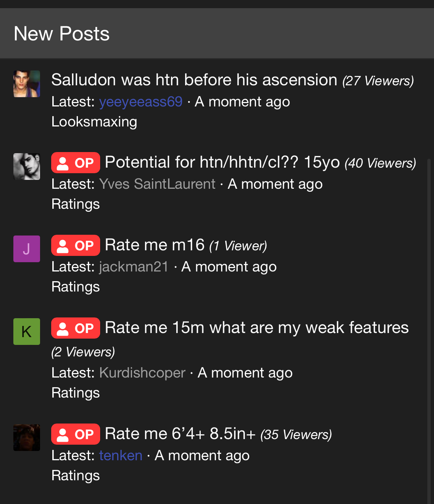Open the 'Rate me 6'4+ 8.5in+' thread

[x=180, y=434]
